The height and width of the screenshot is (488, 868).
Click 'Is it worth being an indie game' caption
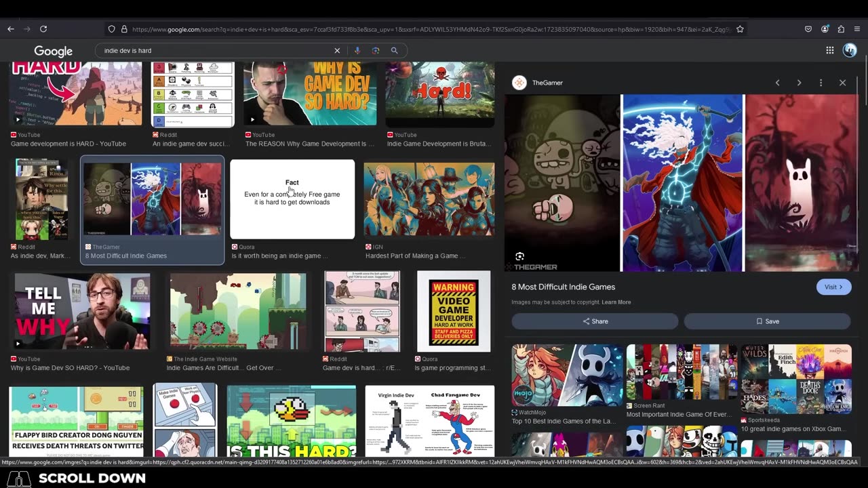point(279,256)
